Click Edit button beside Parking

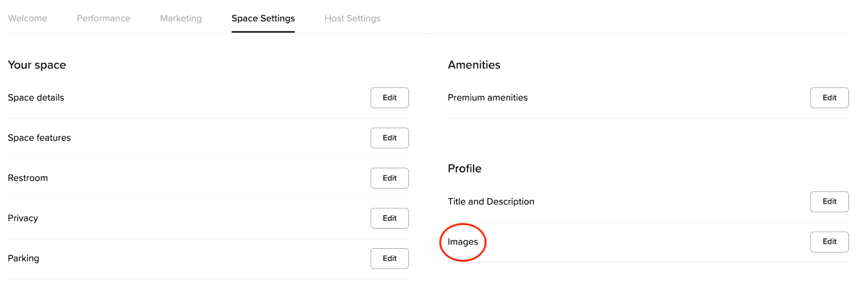[390, 259]
